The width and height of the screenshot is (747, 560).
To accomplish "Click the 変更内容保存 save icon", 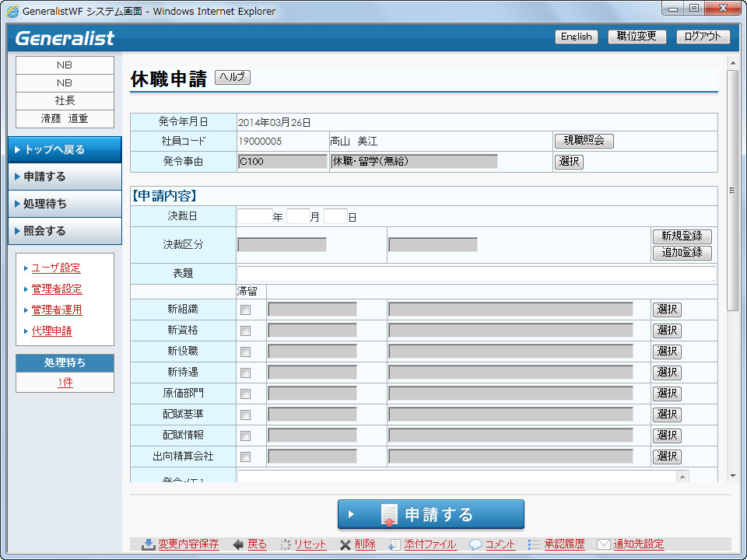I will pyautogui.click(x=148, y=544).
